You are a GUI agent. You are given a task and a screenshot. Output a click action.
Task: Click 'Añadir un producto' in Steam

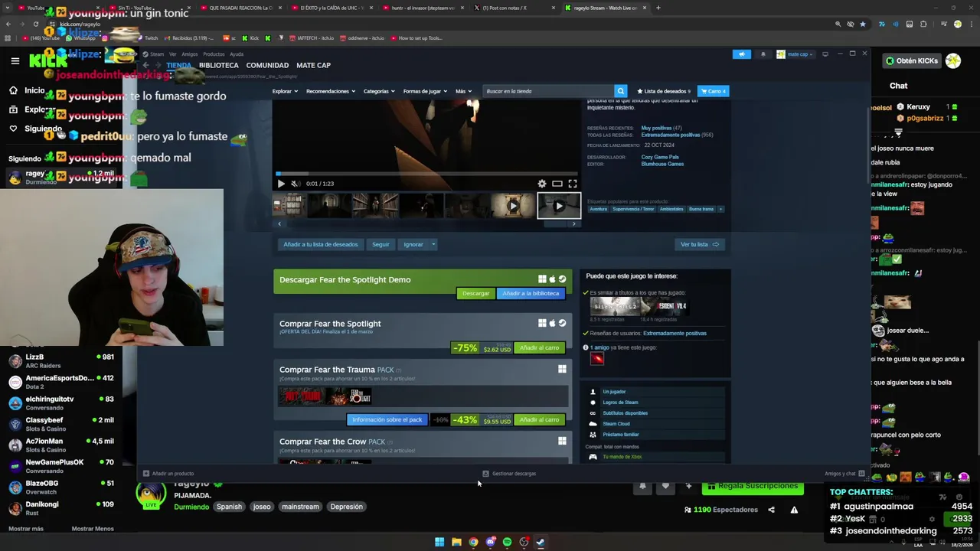click(168, 474)
